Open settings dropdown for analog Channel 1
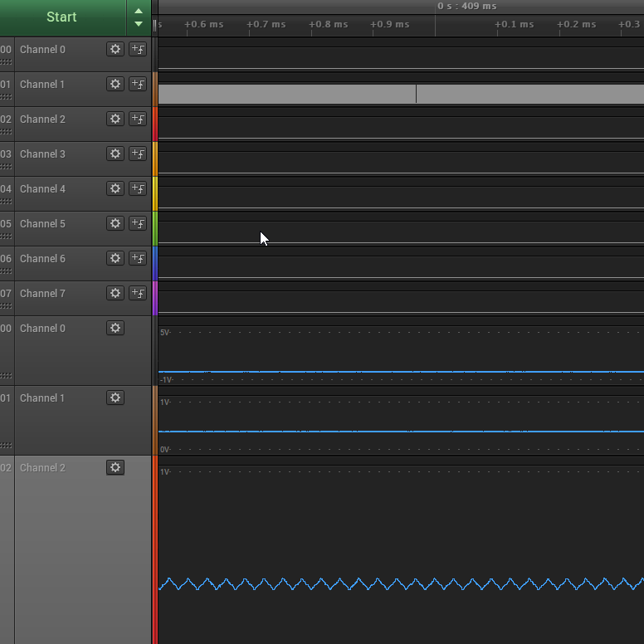 [x=115, y=398]
